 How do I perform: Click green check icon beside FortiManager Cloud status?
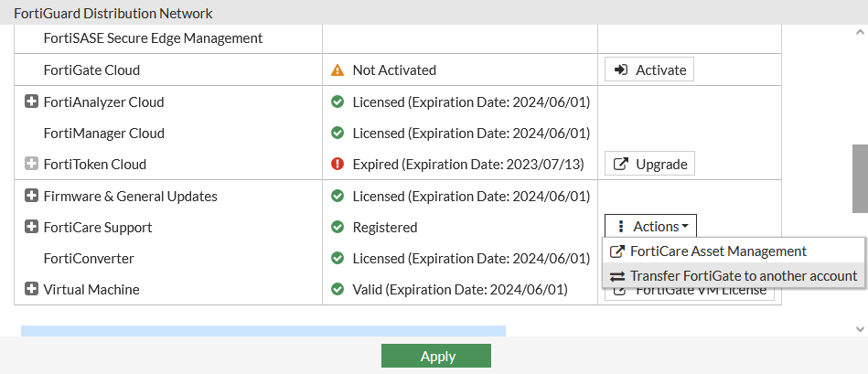[x=338, y=134]
